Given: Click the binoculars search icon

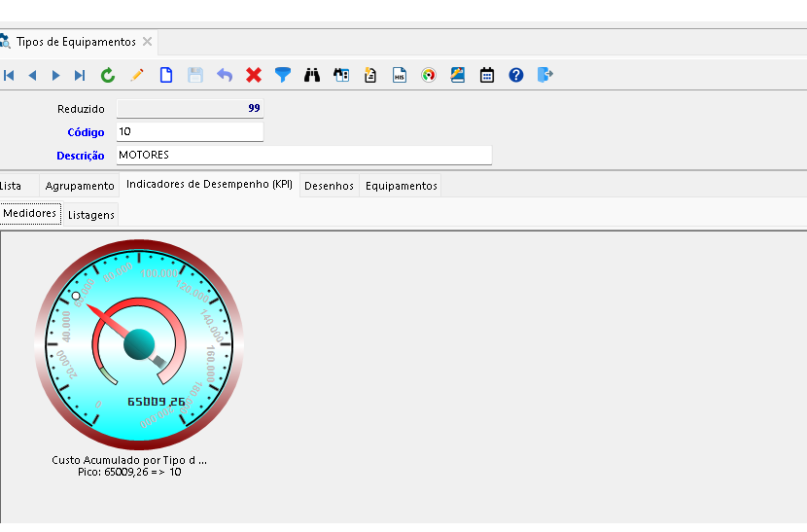Looking at the screenshot, I should click(312, 75).
